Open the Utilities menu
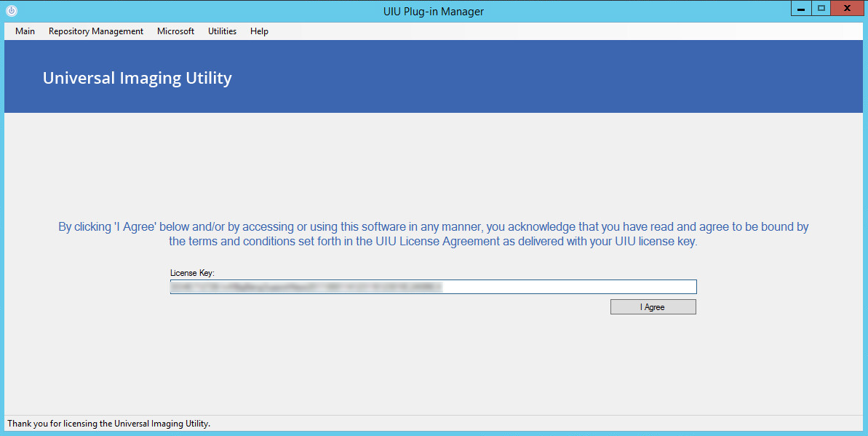Screen dimensions: 868x436 222,31
